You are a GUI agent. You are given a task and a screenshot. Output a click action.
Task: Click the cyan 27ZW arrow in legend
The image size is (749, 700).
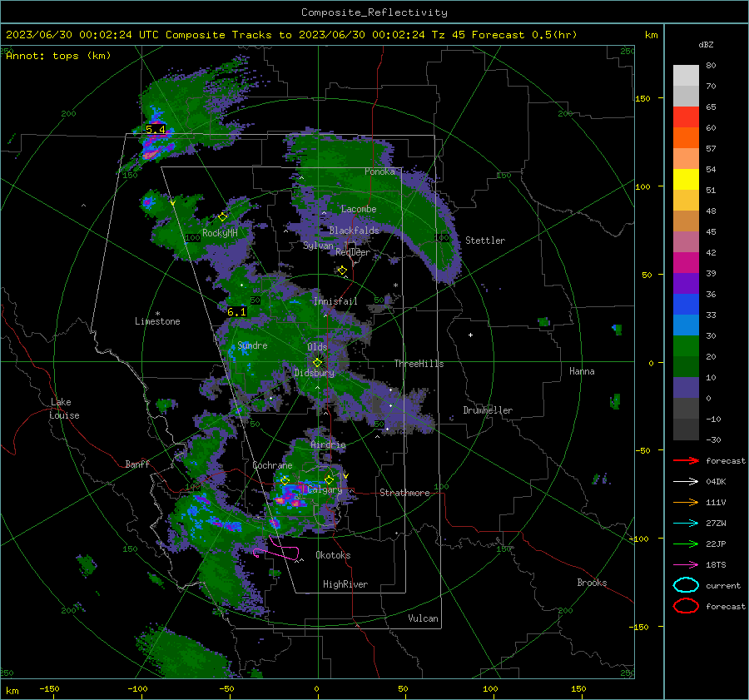point(686,524)
